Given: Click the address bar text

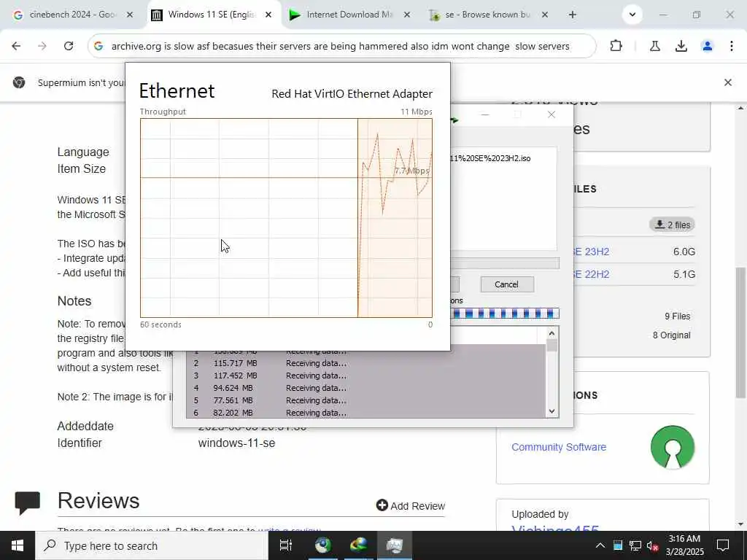Looking at the screenshot, I should click(340, 46).
